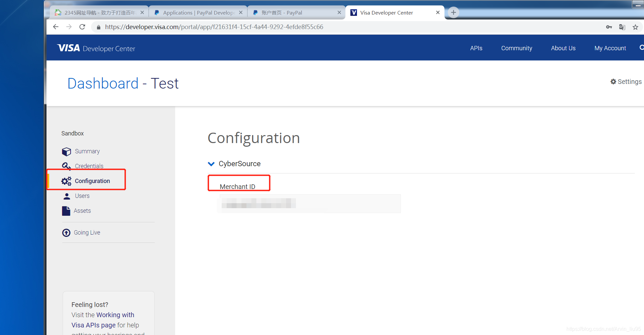Image resolution: width=644 pixels, height=335 pixels.
Task: Close the Visa Developer Center tab
Action: click(438, 13)
